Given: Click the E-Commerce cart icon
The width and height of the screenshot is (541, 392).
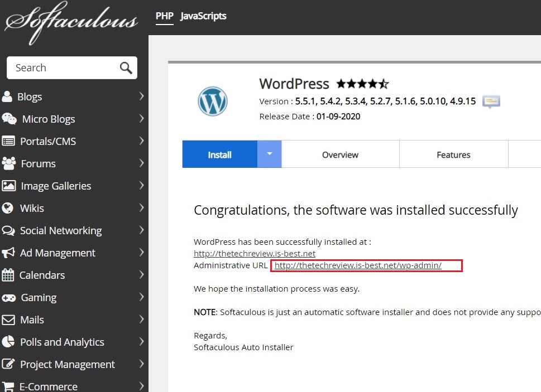Looking at the screenshot, I should coord(8,386).
